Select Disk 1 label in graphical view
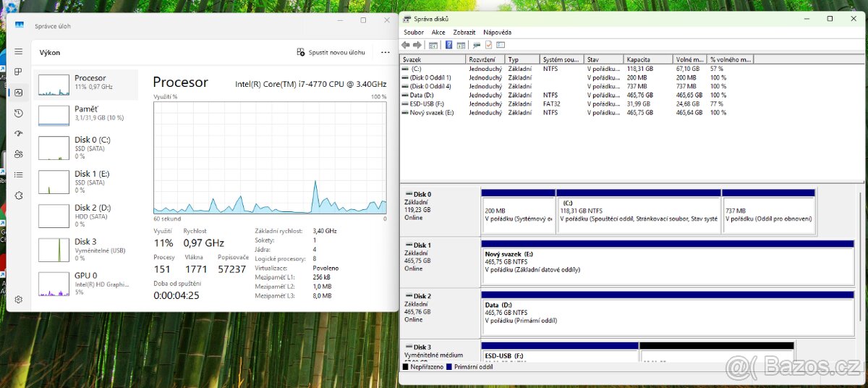Viewport: 868px width, 388px height. (440, 262)
